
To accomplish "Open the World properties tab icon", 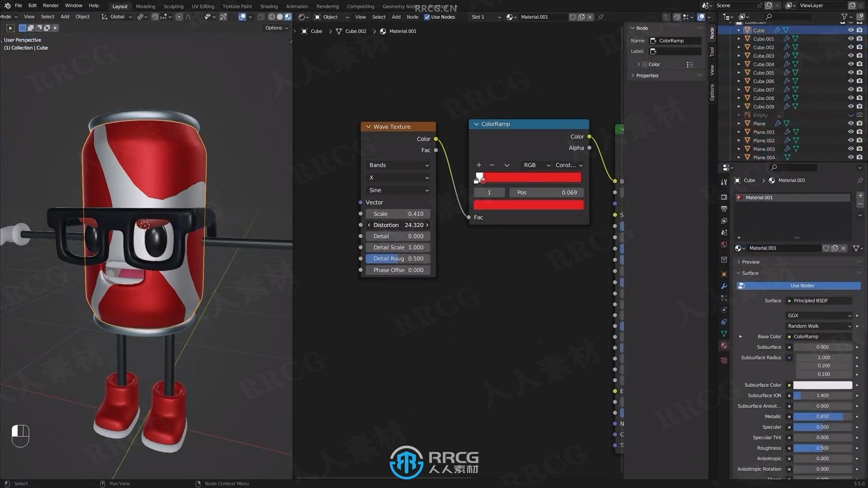I will 724,244.
